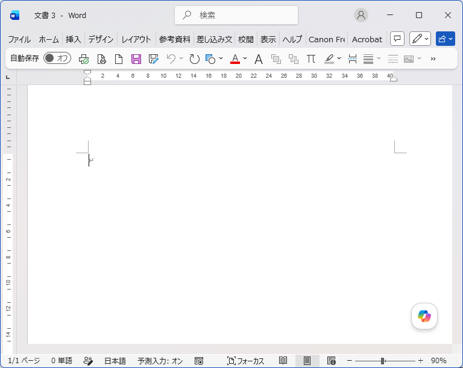This screenshot has width=463, height=368.
Task: Create a new blank document icon
Action: (x=118, y=59)
